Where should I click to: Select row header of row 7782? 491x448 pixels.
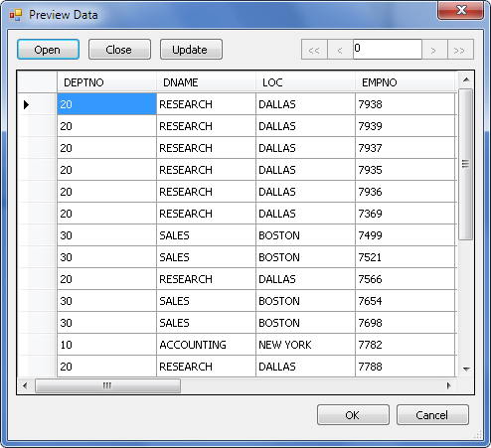click(37, 345)
